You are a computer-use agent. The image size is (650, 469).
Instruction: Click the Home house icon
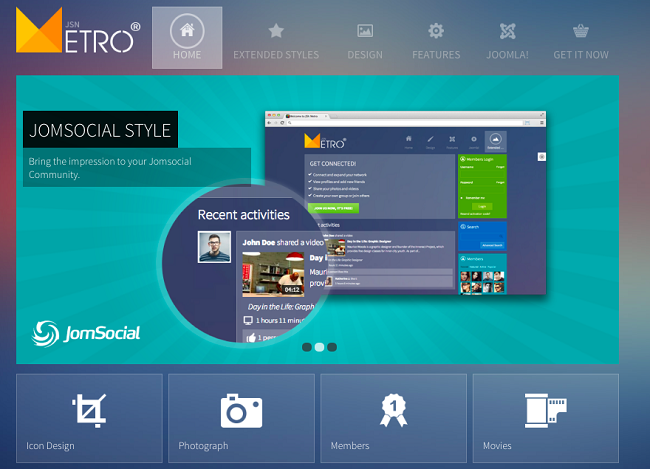click(187, 30)
